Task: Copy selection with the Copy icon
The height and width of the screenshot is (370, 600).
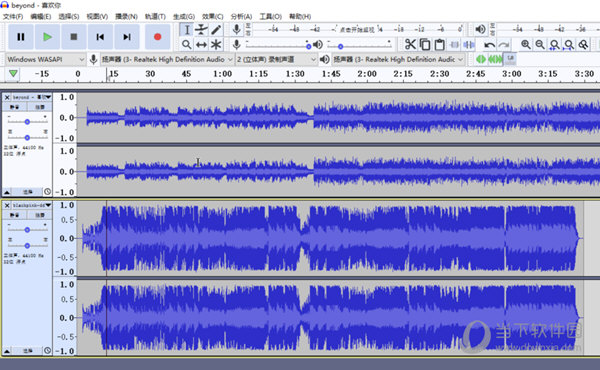Action: tap(425, 44)
